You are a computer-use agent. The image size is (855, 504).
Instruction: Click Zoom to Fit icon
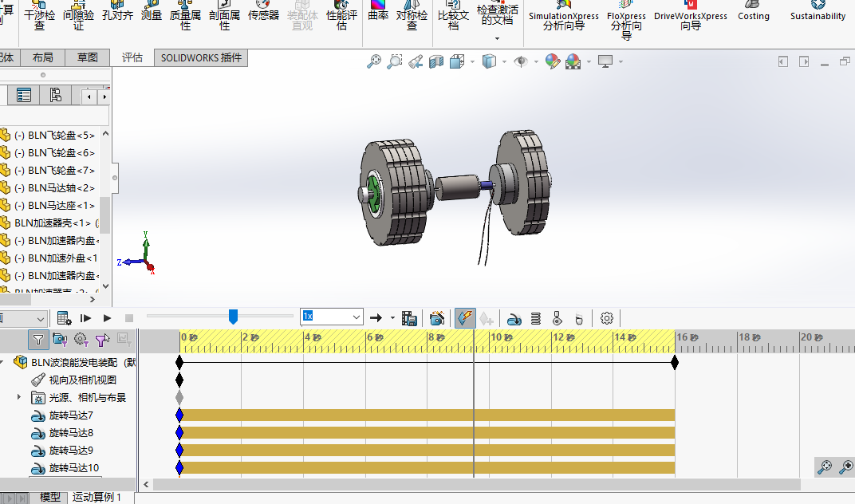[373, 61]
